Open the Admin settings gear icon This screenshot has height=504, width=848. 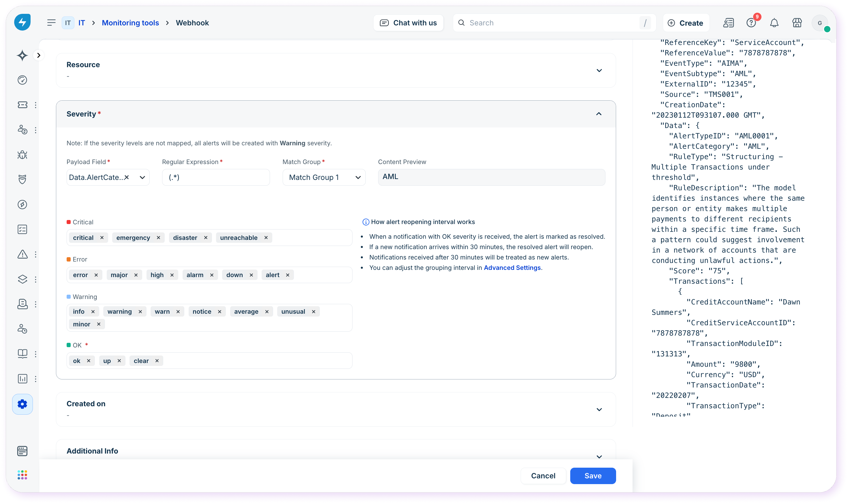[x=22, y=404]
